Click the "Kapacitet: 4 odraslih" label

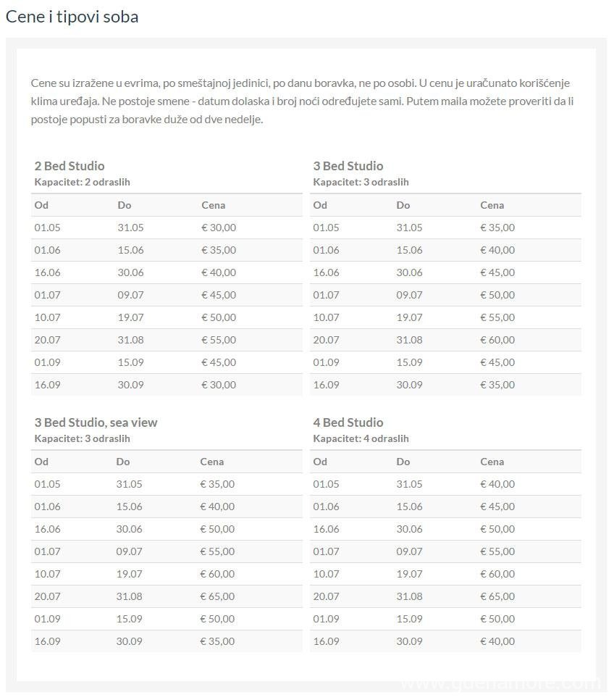361,438
